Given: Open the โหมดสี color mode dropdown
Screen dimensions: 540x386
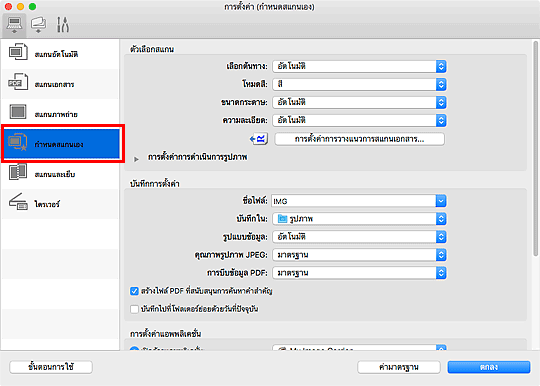Looking at the screenshot, I should coord(359,84).
